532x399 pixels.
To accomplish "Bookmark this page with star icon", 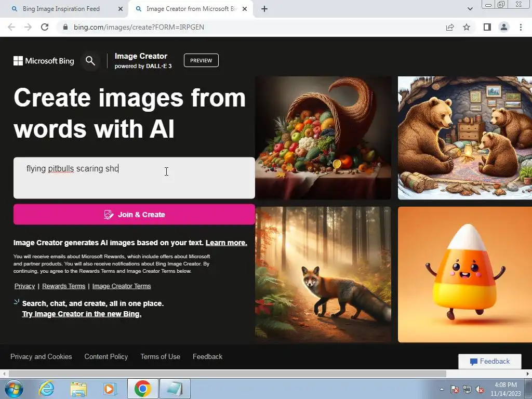I will point(467,27).
